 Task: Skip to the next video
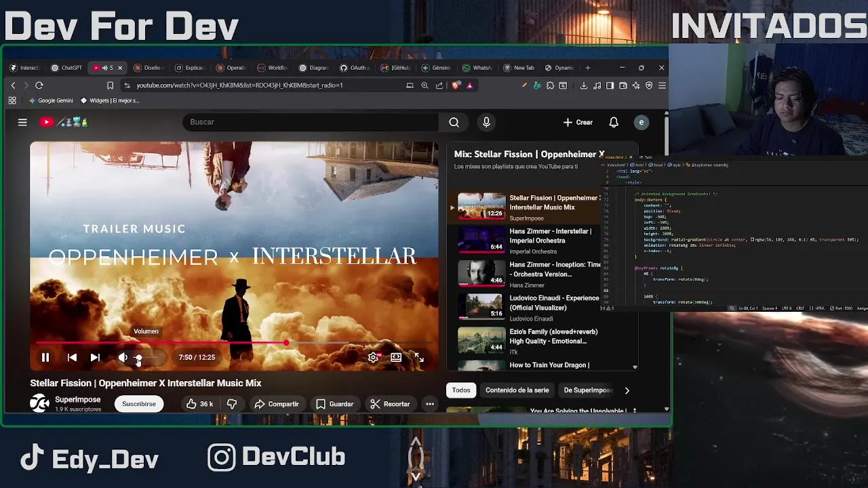[x=95, y=357]
